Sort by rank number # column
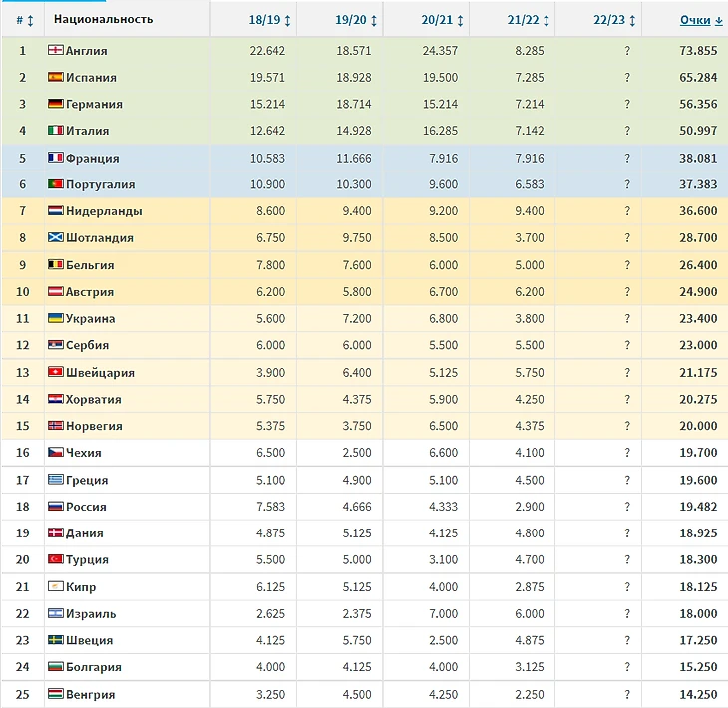 tap(24, 20)
